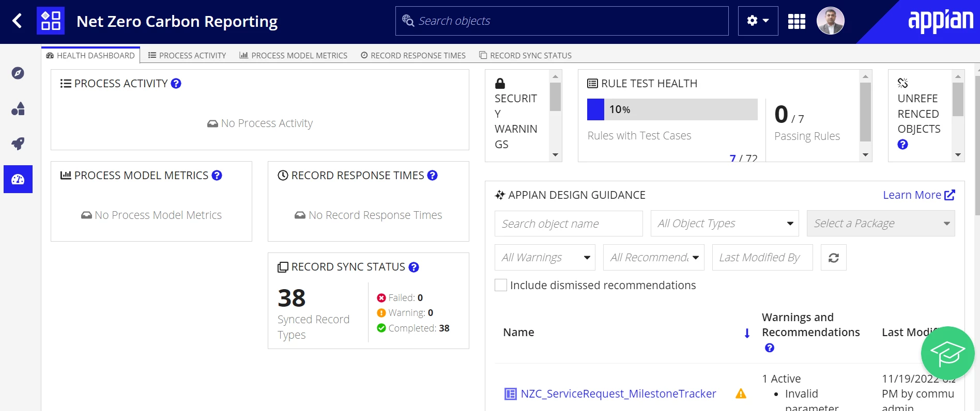Click the Name column header
Viewport: 980px width, 411px height.
[x=518, y=333]
